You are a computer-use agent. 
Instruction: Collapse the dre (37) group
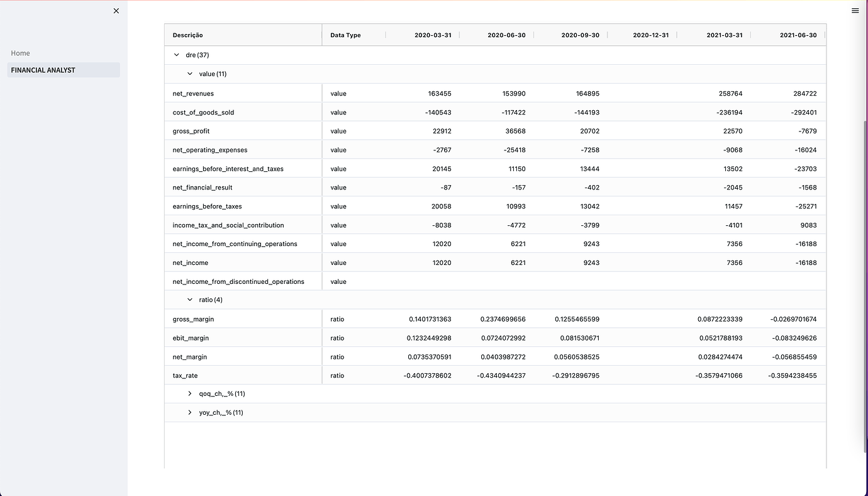click(x=177, y=55)
